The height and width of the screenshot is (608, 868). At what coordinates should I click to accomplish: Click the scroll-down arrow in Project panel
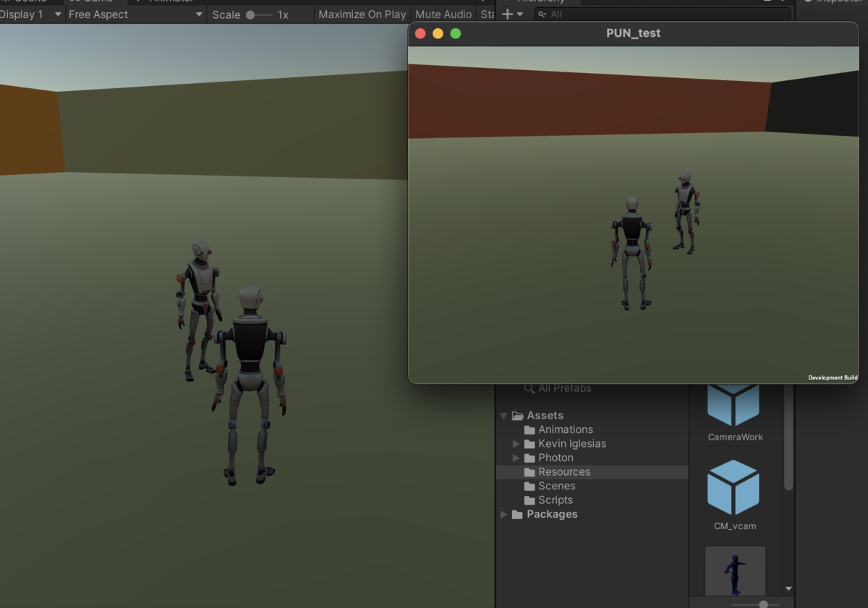pos(788,589)
